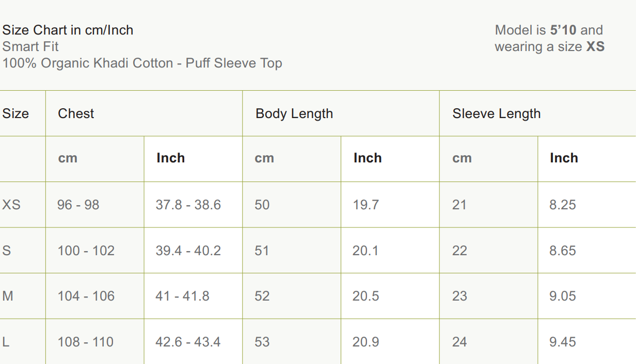Viewport: 636px width, 364px height.
Task: Click the Chest column header
Action: (76, 113)
